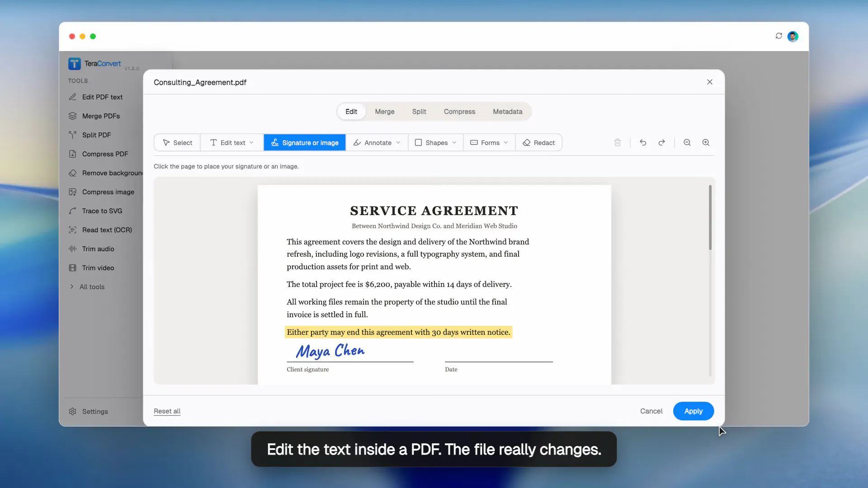Image resolution: width=868 pixels, height=488 pixels.
Task: Click the document preview vertical scrollbar
Action: 710,217
